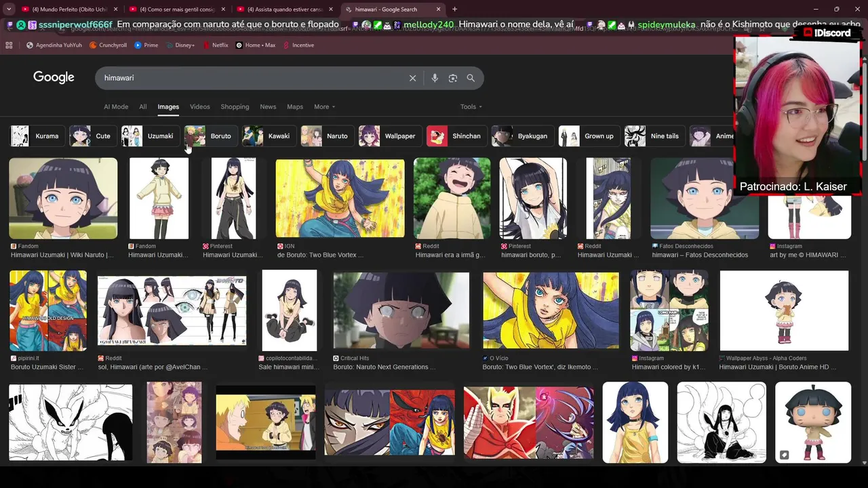Open the Home • Max bookmark
Viewport: 868px width, 488px height.
[x=255, y=45]
